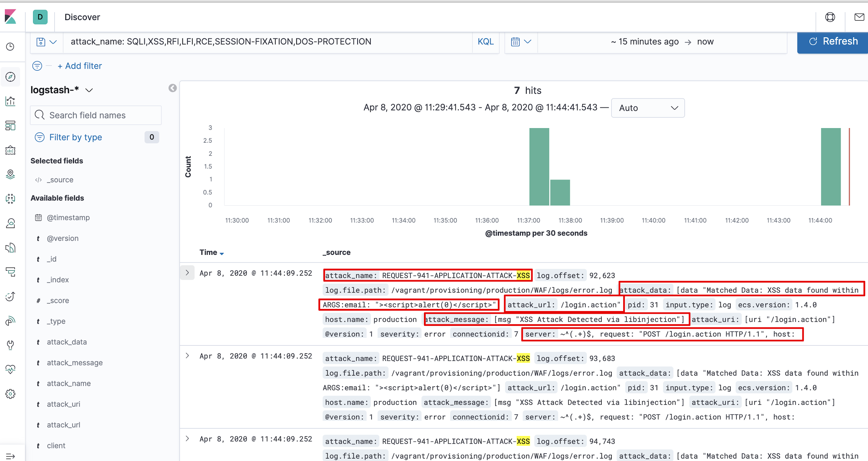The width and height of the screenshot is (868, 461).
Task: Open the Discover compass icon in sidebar
Action: [10, 77]
